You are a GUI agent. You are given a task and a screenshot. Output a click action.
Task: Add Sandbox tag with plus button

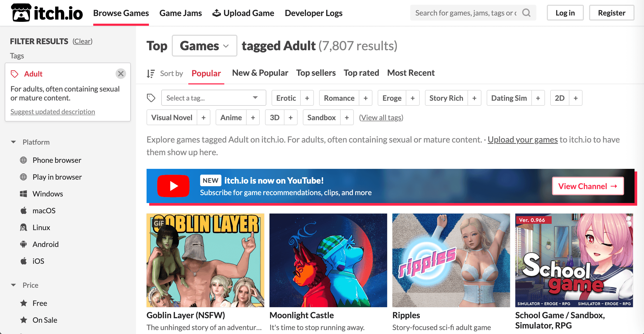(347, 118)
